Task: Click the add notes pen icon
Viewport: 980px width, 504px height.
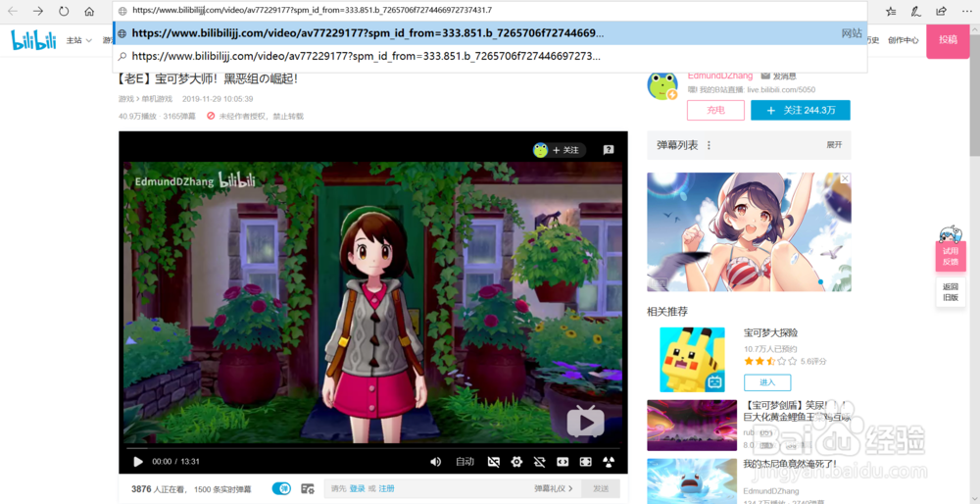Action: [915, 11]
